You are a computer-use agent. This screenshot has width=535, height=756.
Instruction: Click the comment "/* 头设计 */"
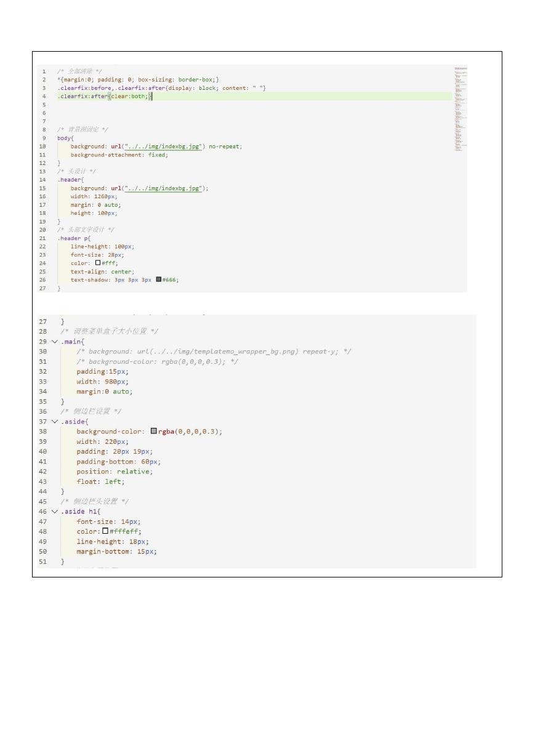76,171
